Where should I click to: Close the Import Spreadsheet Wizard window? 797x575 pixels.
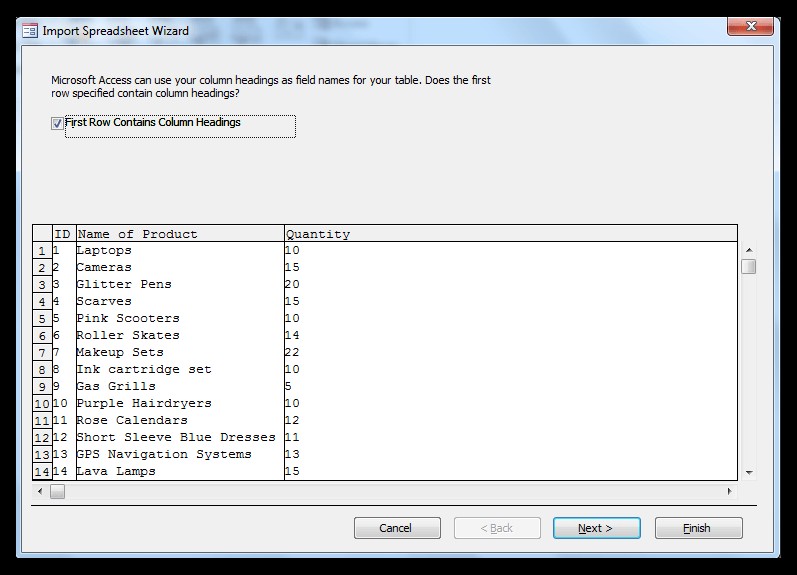[751, 26]
